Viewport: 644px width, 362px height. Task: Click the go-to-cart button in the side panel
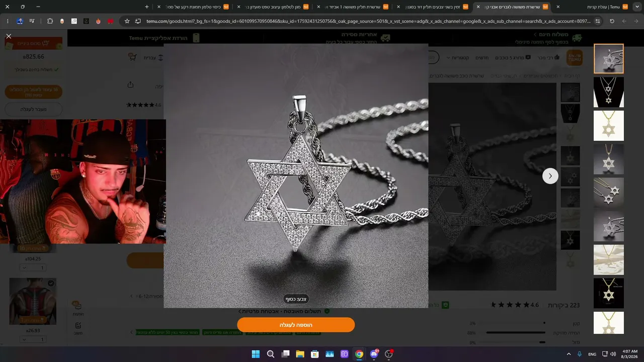coord(34,109)
